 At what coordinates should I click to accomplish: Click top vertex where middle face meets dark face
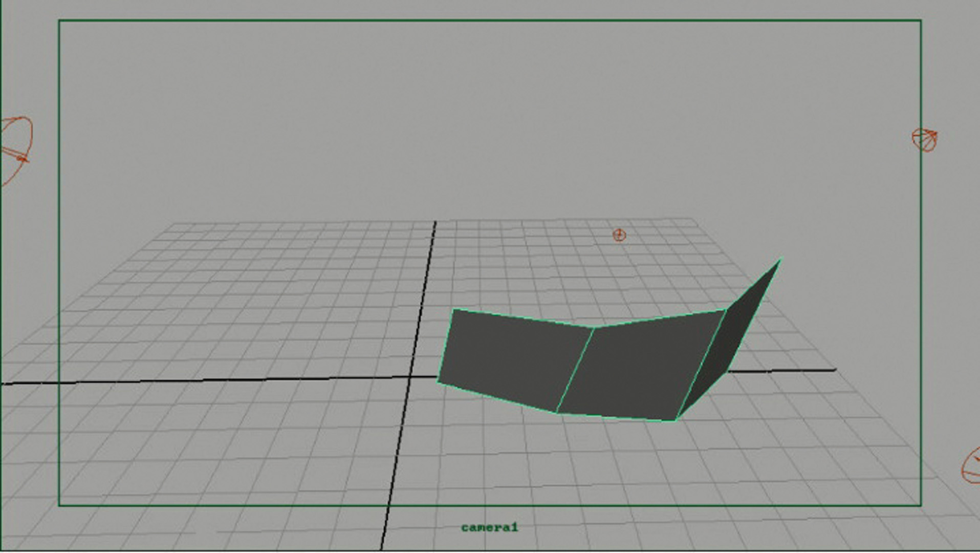726,310
